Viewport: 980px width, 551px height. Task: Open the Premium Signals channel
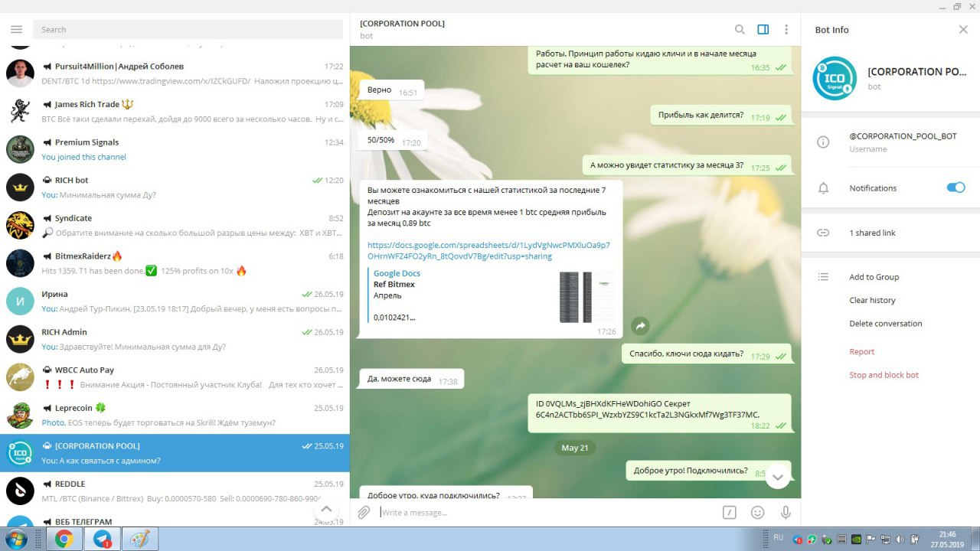coord(175,149)
